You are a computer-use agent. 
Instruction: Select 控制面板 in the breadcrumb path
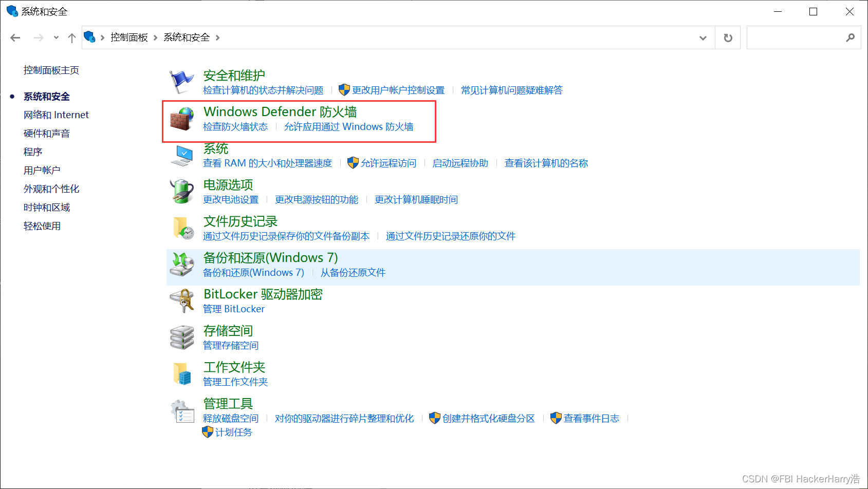[x=129, y=37]
